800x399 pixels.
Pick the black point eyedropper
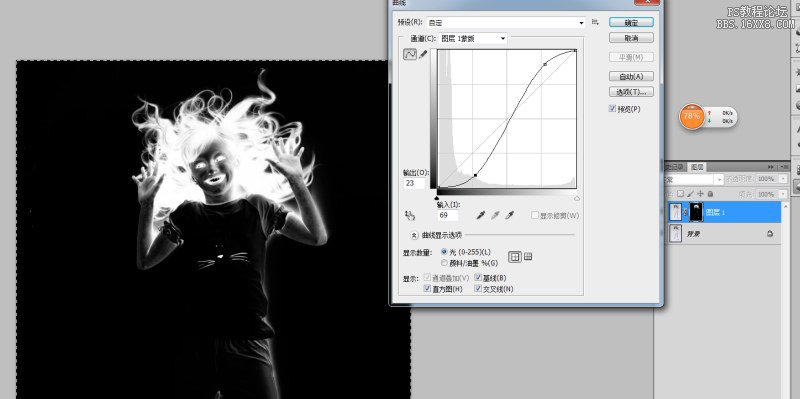(481, 216)
